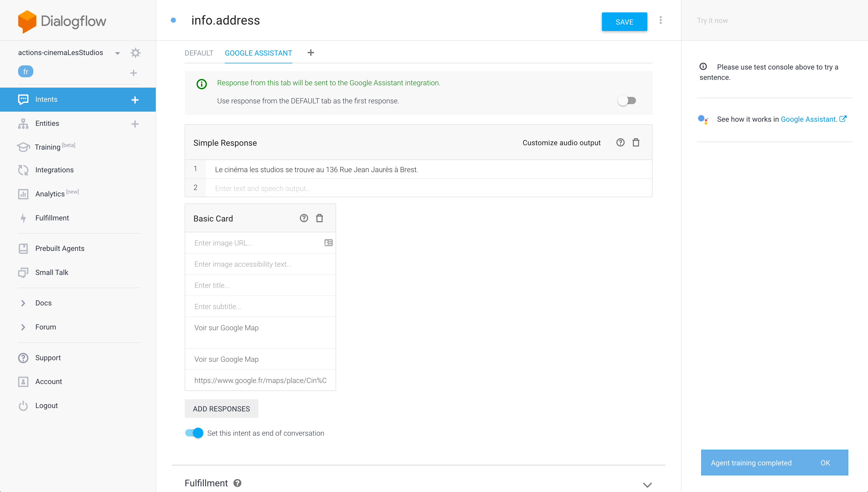Delete the Simple Response block

pyautogui.click(x=636, y=143)
